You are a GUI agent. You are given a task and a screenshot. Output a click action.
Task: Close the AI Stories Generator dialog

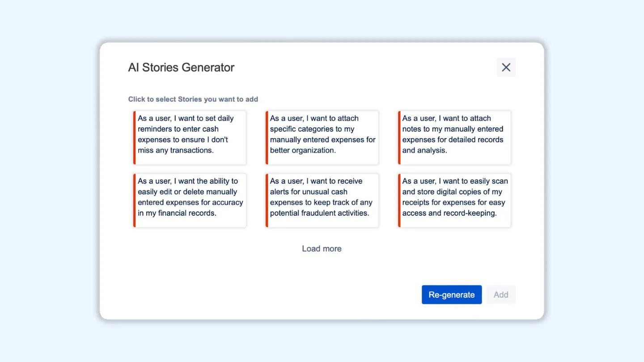pyautogui.click(x=506, y=67)
